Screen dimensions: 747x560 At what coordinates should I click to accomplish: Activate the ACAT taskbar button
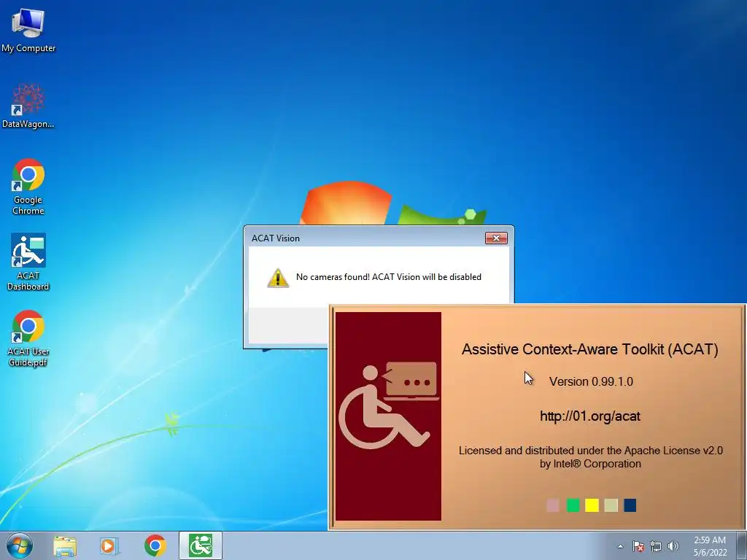pyautogui.click(x=201, y=545)
